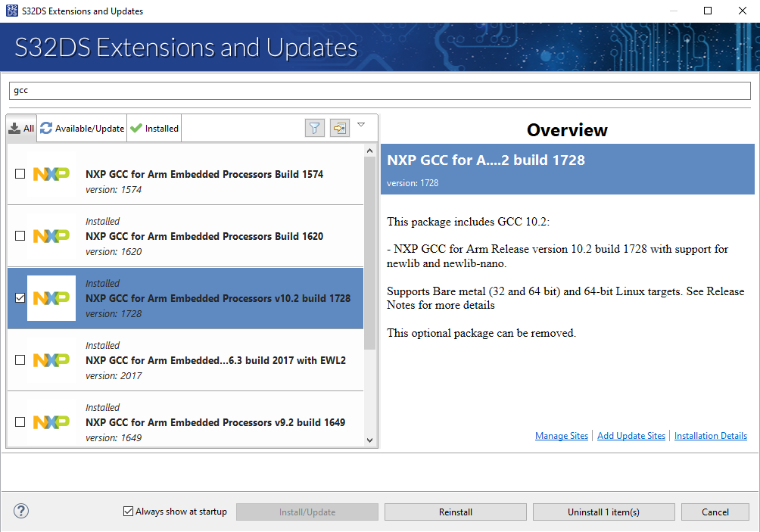Disable Always show at startup
The image size is (760, 532).
click(x=128, y=512)
